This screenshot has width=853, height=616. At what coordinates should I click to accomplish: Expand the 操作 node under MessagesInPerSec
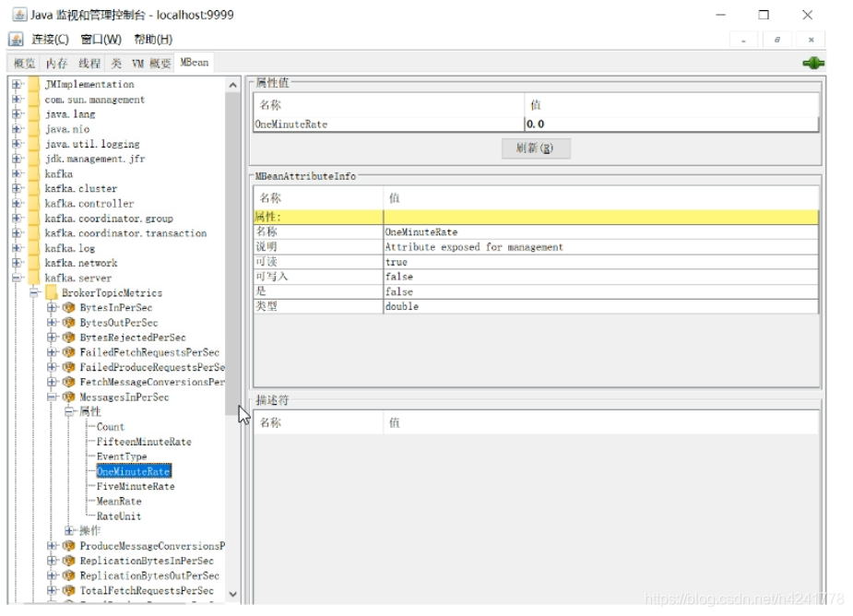[x=68, y=530]
